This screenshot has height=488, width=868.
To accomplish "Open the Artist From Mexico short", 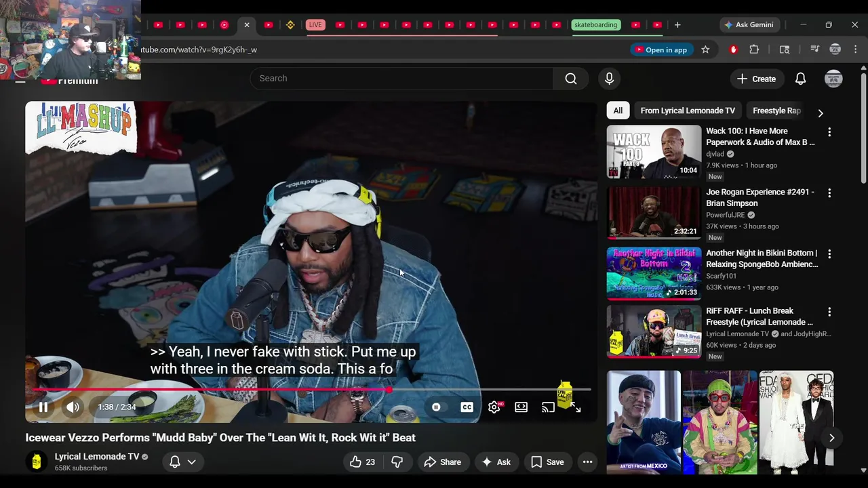I will coord(644,422).
